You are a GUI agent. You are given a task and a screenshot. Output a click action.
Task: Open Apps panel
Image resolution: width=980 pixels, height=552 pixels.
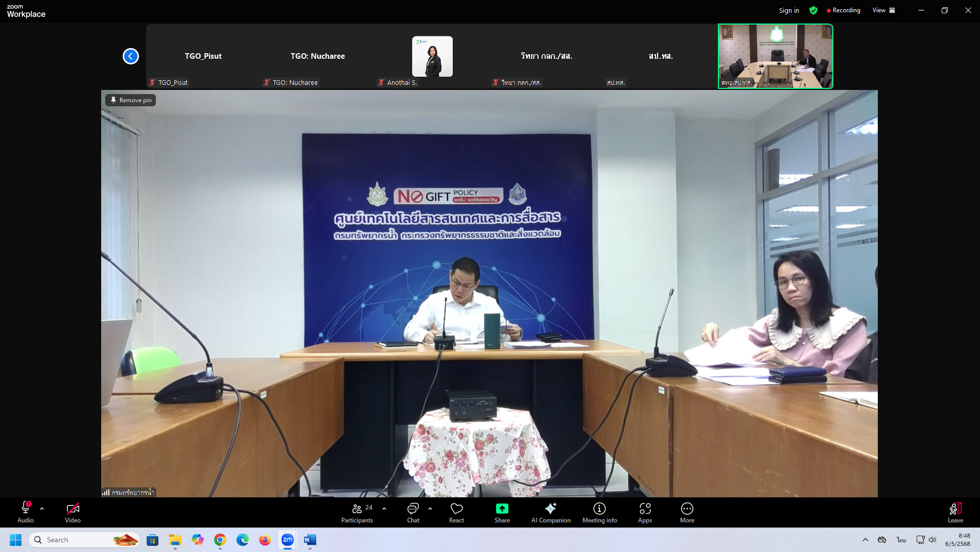click(645, 512)
